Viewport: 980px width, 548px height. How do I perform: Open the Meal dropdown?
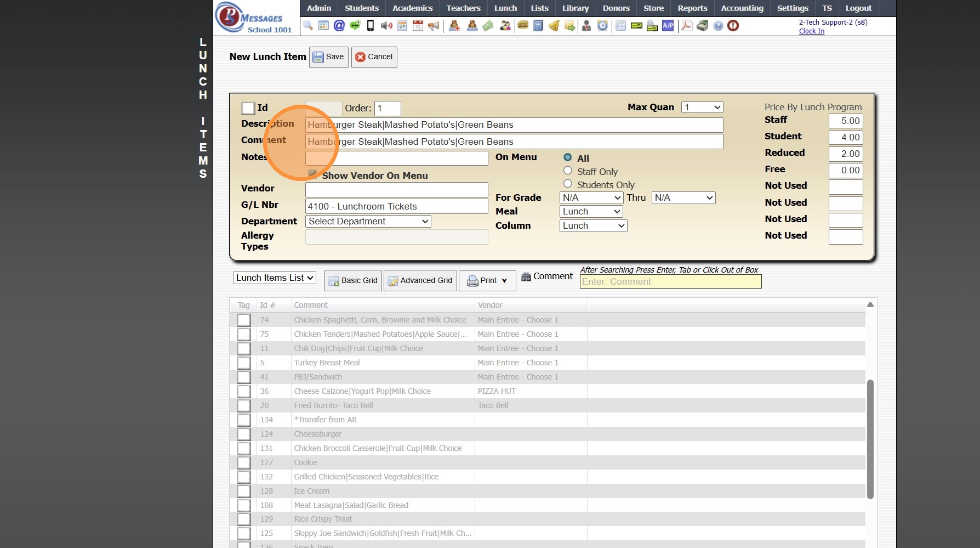591,211
